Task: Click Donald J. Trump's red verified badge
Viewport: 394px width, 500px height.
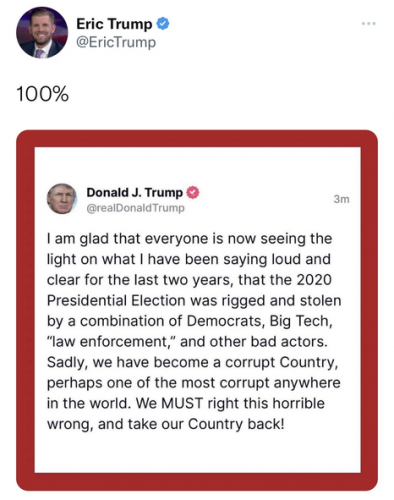Action: (x=192, y=192)
